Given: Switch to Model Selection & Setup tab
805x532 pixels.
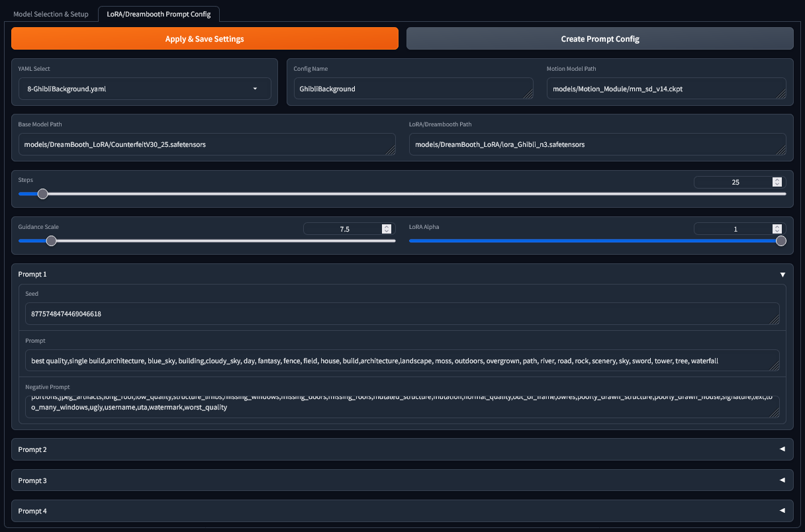Looking at the screenshot, I should point(51,14).
